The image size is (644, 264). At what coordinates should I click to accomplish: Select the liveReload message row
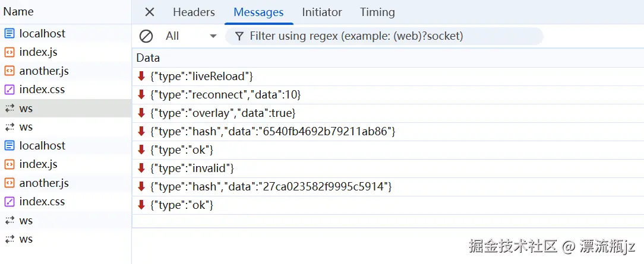click(388, 77)
